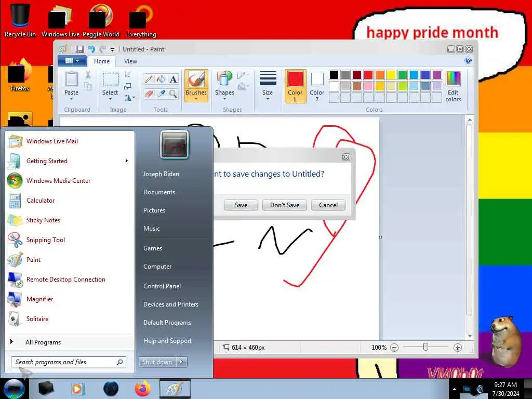Screen dimensions: 532x399
Task: Select Color 1 foreground box
Action: coord(295,86)
